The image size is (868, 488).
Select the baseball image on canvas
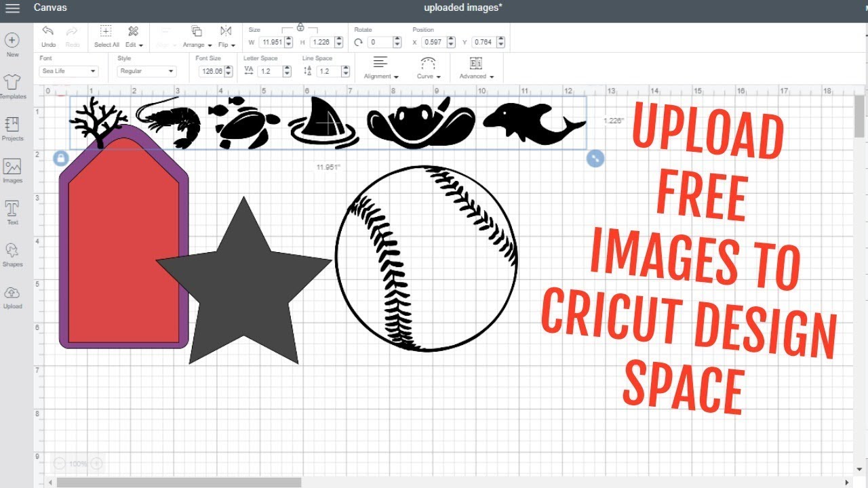pos(427,258)
